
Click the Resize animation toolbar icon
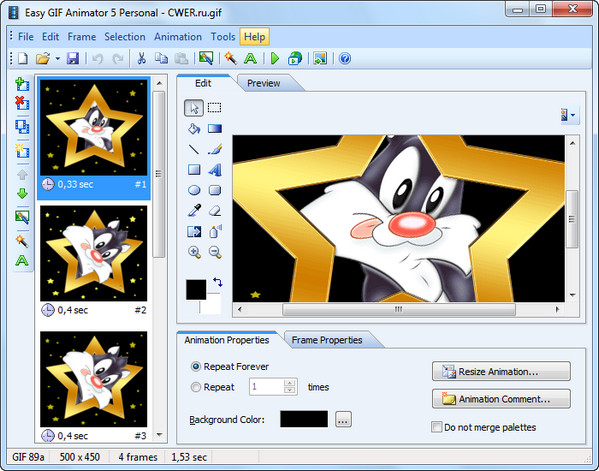320,58
